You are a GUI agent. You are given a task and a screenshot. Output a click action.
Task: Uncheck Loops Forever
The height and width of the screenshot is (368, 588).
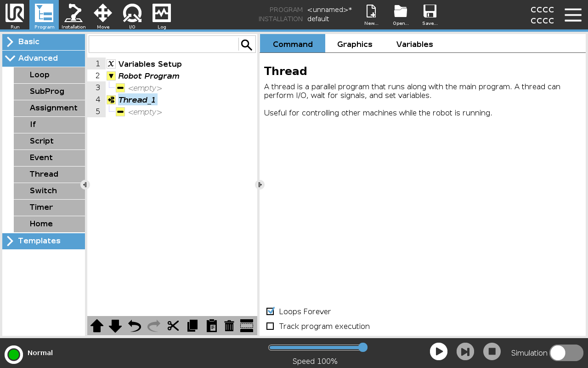click(x=270, y=311)
